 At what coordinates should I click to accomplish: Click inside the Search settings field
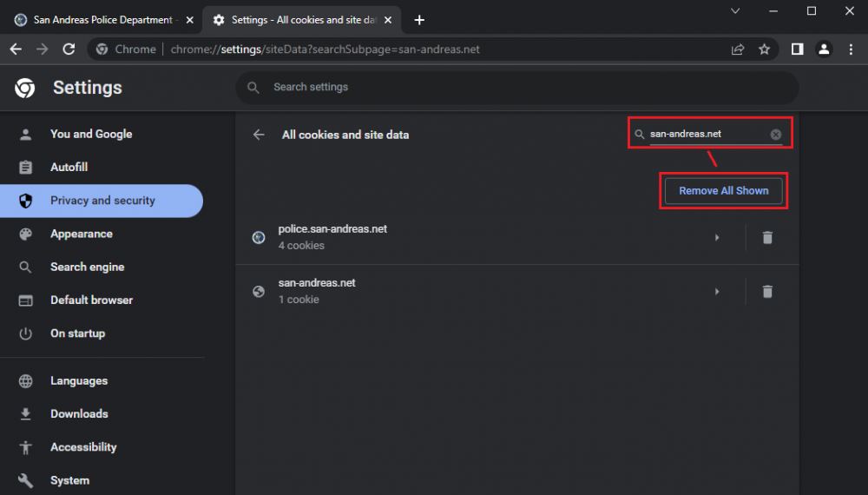pyautogui.click(x=517, y=88)
